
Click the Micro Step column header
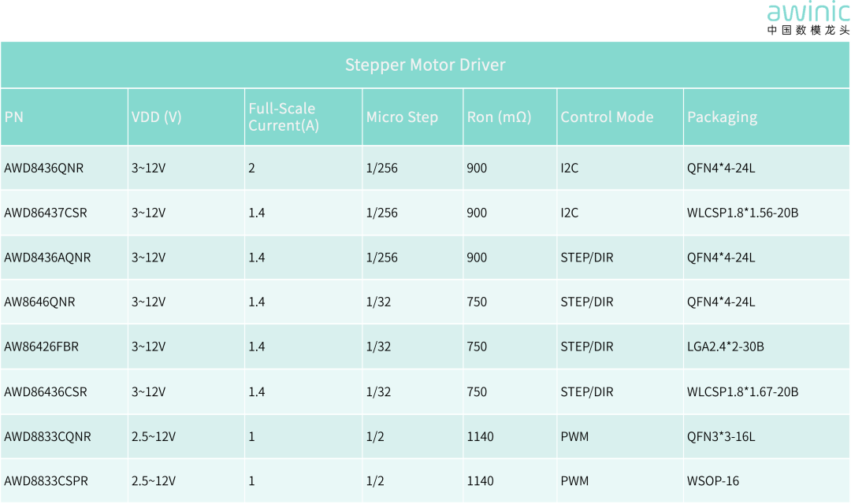402,117
